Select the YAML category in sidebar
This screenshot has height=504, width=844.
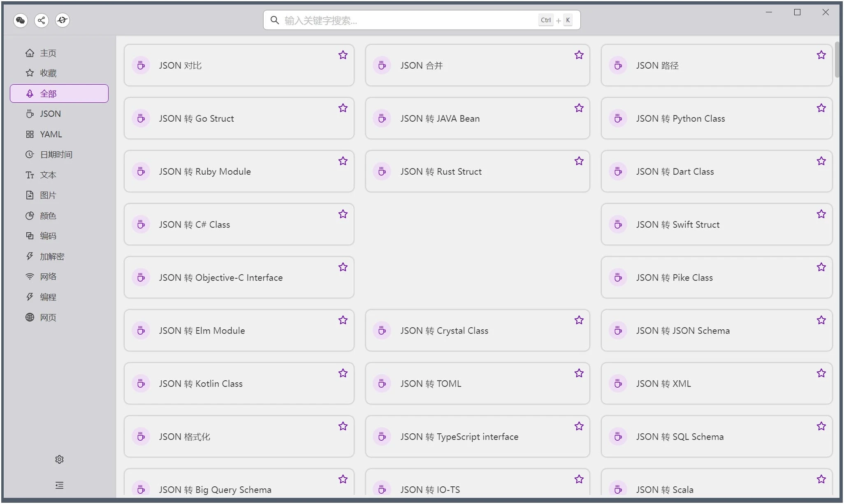point(51,134)
